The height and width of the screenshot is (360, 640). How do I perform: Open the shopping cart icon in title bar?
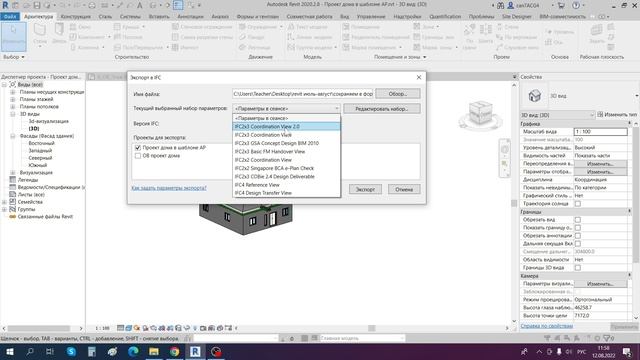(562, 5)
